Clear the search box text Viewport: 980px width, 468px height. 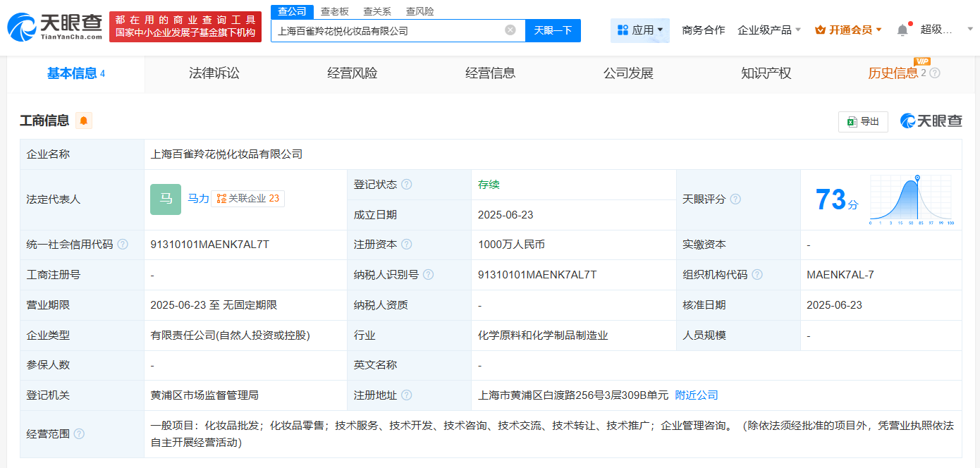coord(510,30)
